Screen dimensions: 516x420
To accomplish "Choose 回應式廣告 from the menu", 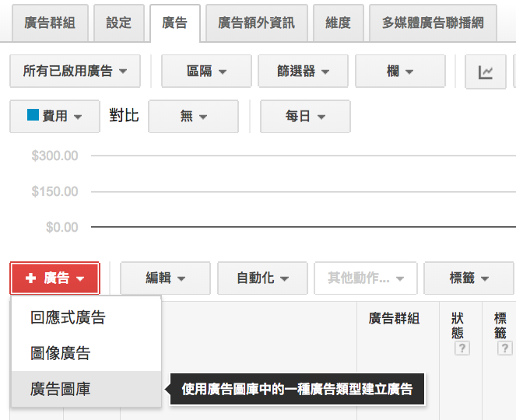I will tap(68, 317).
